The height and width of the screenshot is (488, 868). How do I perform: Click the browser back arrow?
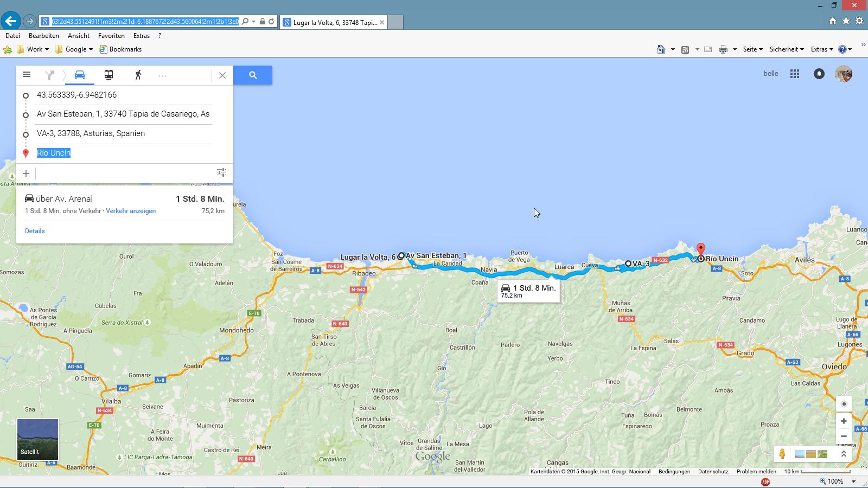click(10, 21)
